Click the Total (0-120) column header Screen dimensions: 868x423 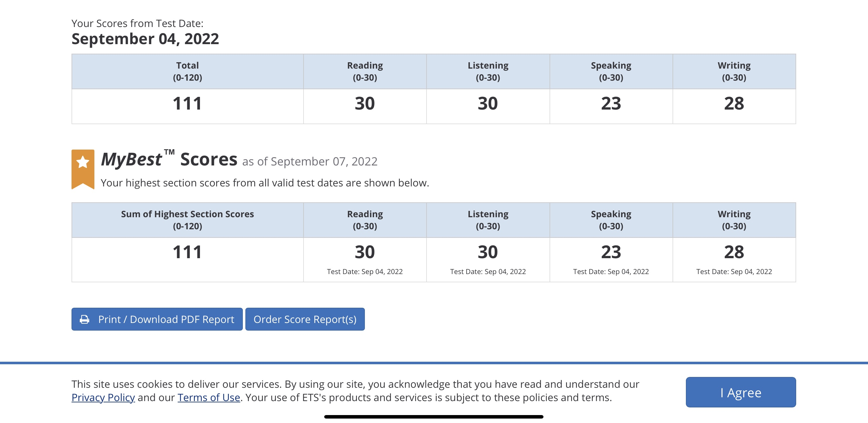[x=187, y=71]
